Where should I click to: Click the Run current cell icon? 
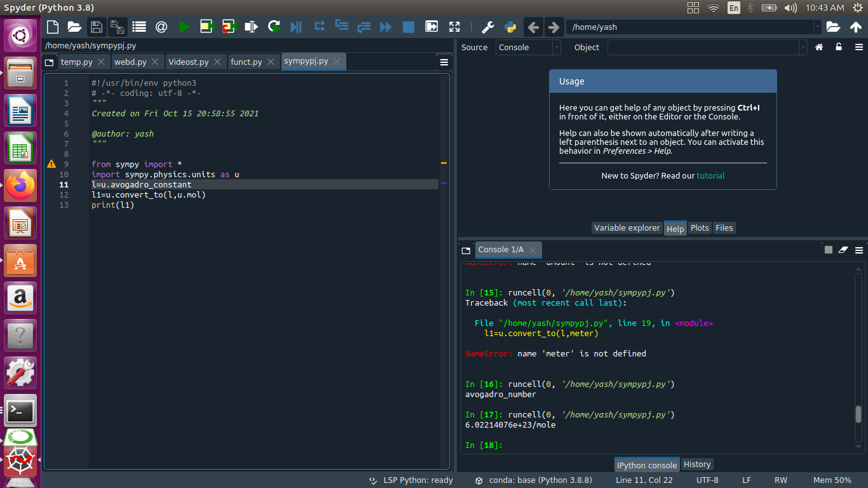pyautogui.click(x=207, y=27)
